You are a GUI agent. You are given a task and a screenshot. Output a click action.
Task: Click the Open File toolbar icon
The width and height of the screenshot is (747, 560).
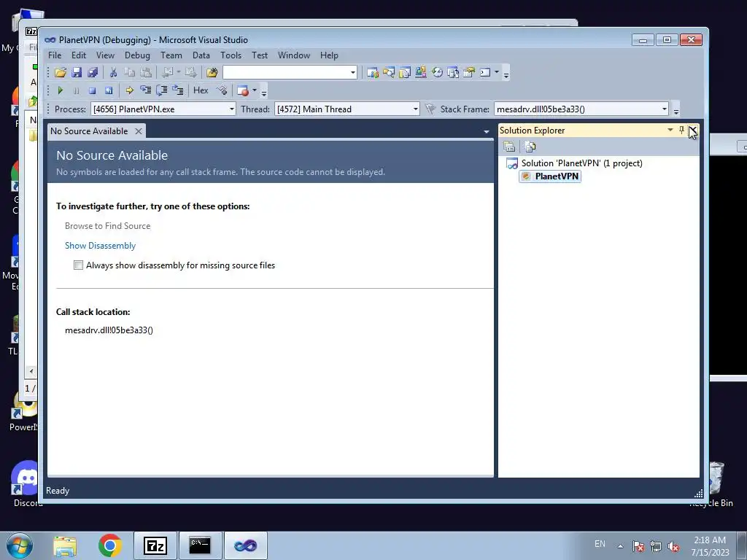click(61, 72)
